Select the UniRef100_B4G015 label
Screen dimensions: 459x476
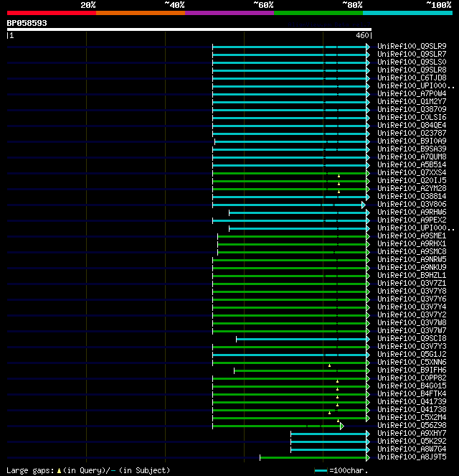coord(412,386)
